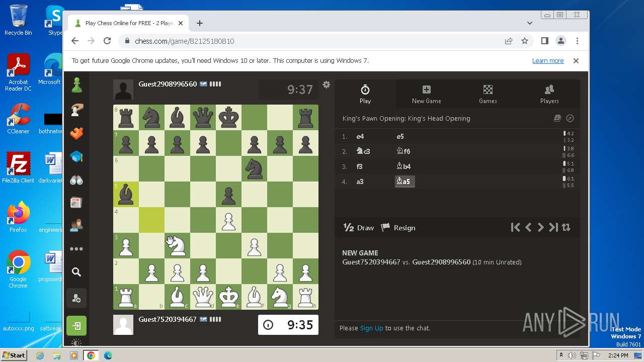Screen dimensions: 644x362
Task: Click the black bishop on a5
Action: click(126, 194)
